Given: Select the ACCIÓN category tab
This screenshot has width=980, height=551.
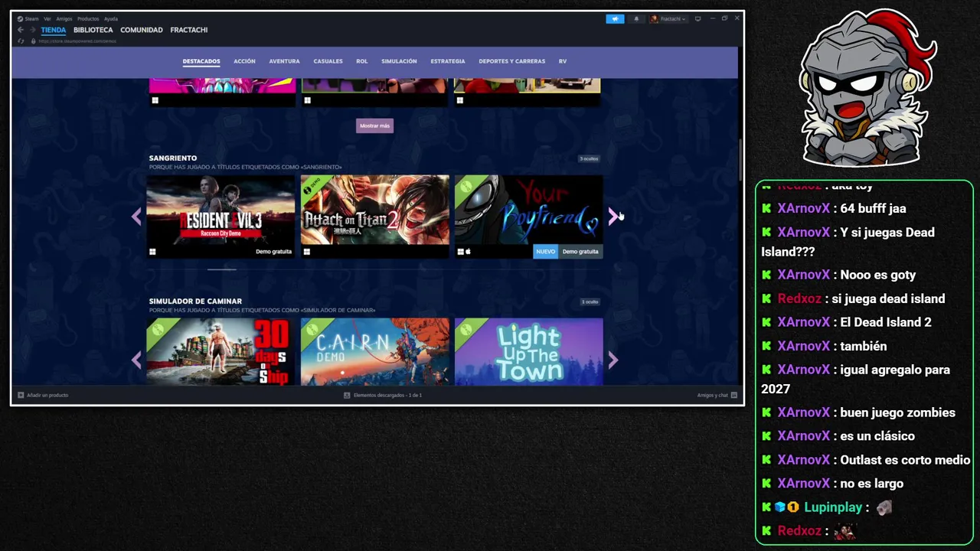Looking at the screenshot, I should click(244, 61).
